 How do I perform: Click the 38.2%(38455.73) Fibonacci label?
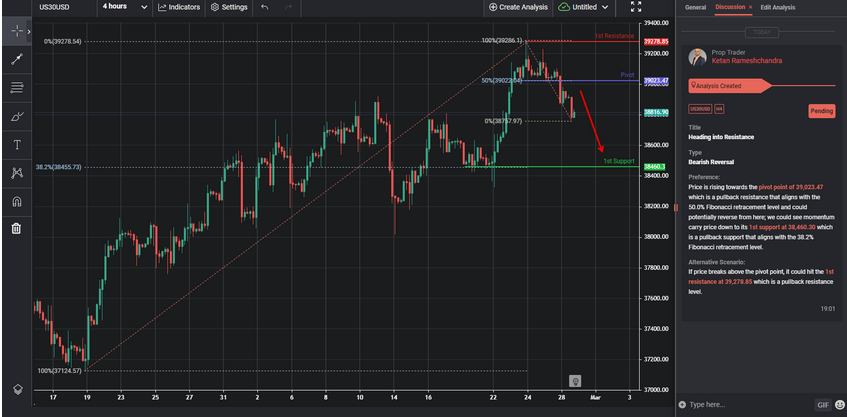coord(58,167)
